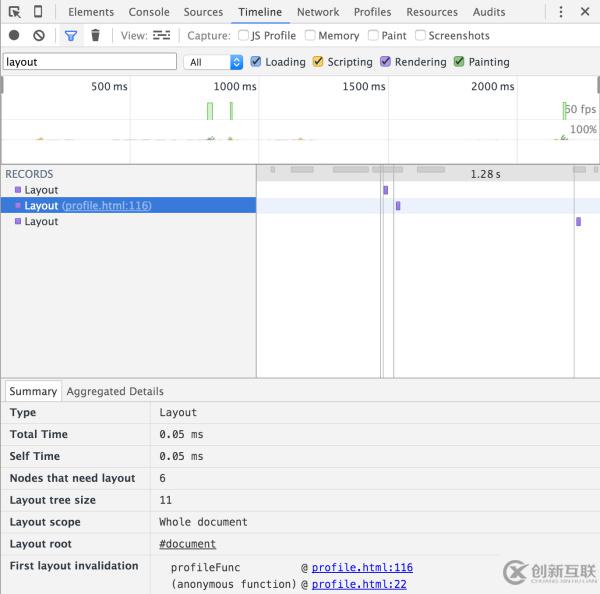600x594 pixels.
Task: Close the DevTools panel
Action: 585,11
